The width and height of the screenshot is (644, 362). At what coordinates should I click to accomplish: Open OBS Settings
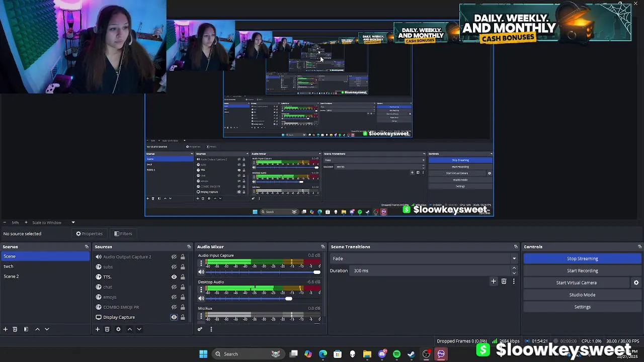[583, 307]
